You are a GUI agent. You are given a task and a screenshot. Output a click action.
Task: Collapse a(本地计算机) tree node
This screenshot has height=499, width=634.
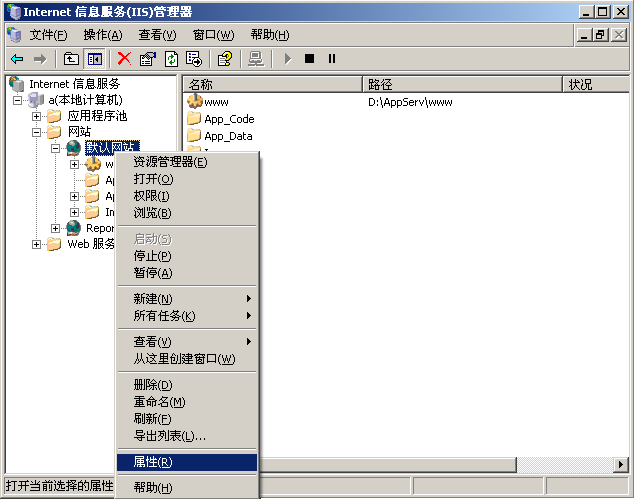[17, 100]
